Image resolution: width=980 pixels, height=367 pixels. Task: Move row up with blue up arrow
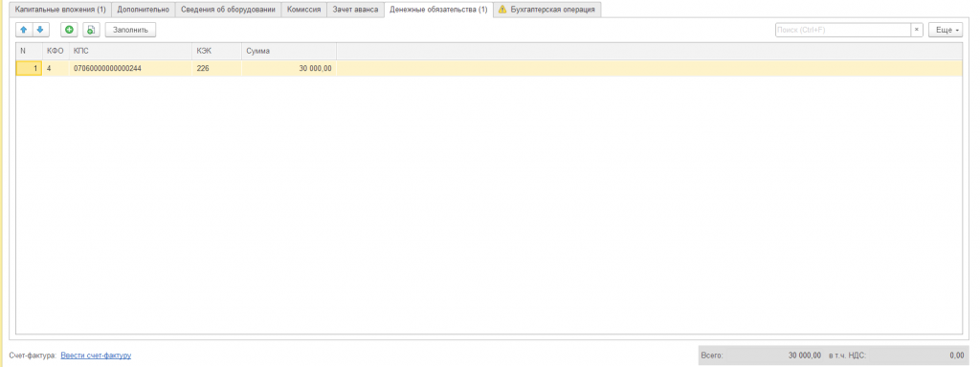24,30
